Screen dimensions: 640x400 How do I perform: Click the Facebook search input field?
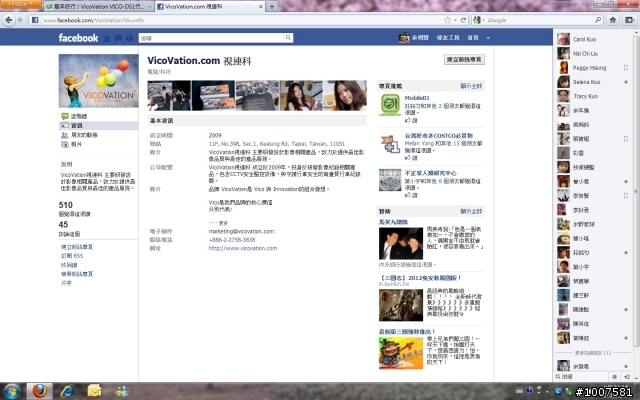pyautogui.click(x=211, y=38)
